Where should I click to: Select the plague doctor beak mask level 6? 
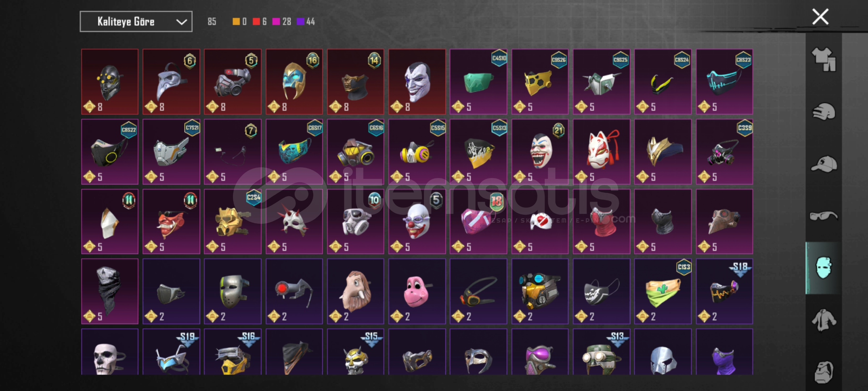(171, 82)
